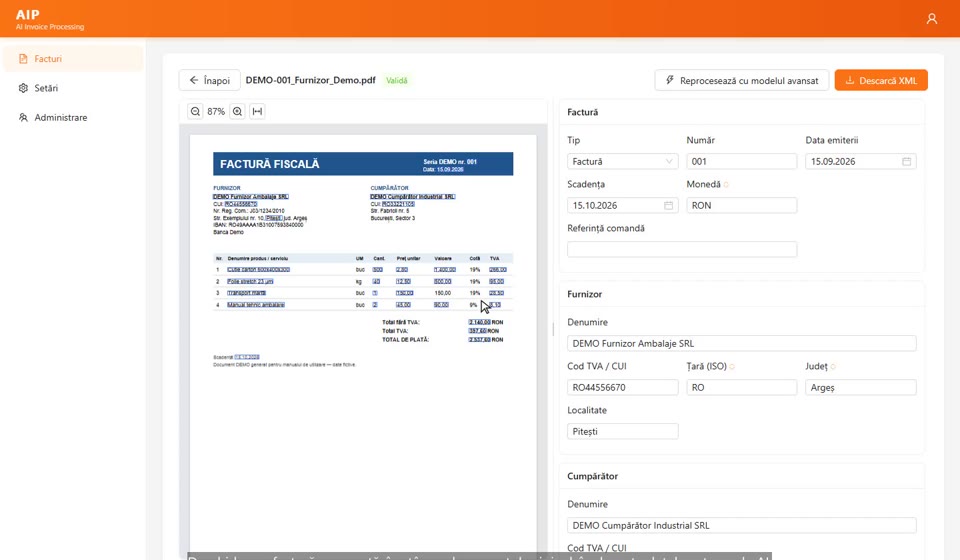Screen dimensions: 960x560
Task: Click the Total TVA amount in PDF
Action: point(484,330)
